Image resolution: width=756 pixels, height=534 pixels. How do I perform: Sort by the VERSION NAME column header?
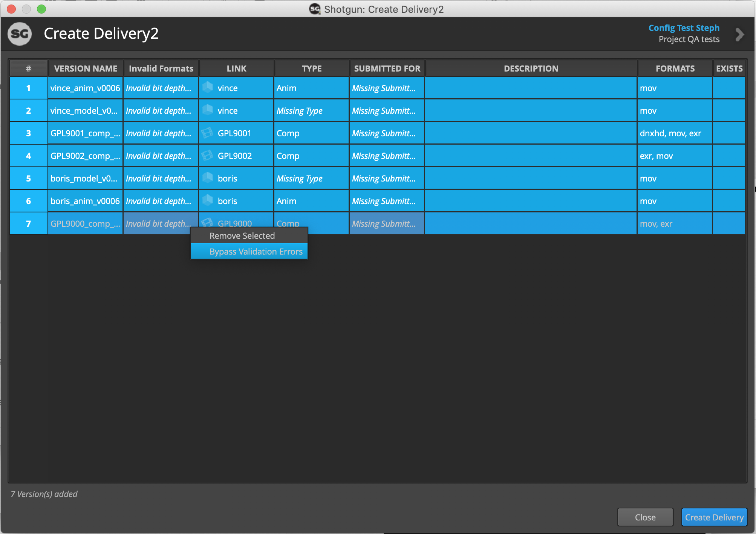(x=86, y=69)
